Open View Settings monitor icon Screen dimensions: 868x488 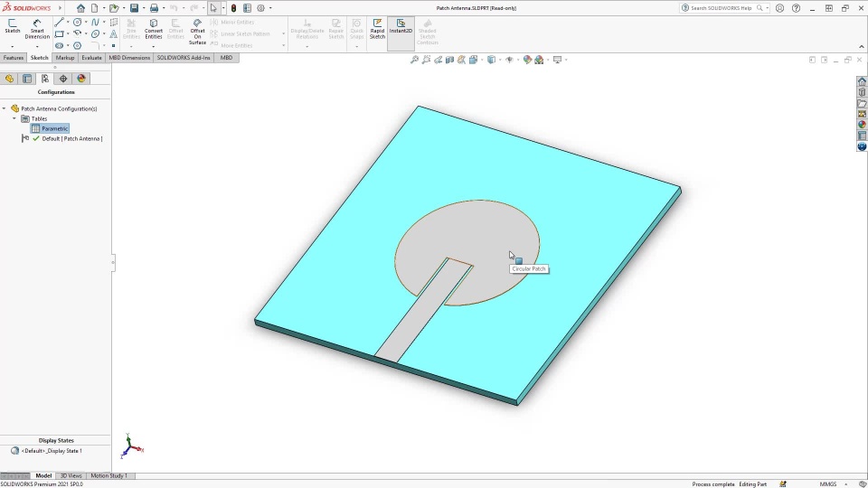pyautogui.click(x=558, y=60)
